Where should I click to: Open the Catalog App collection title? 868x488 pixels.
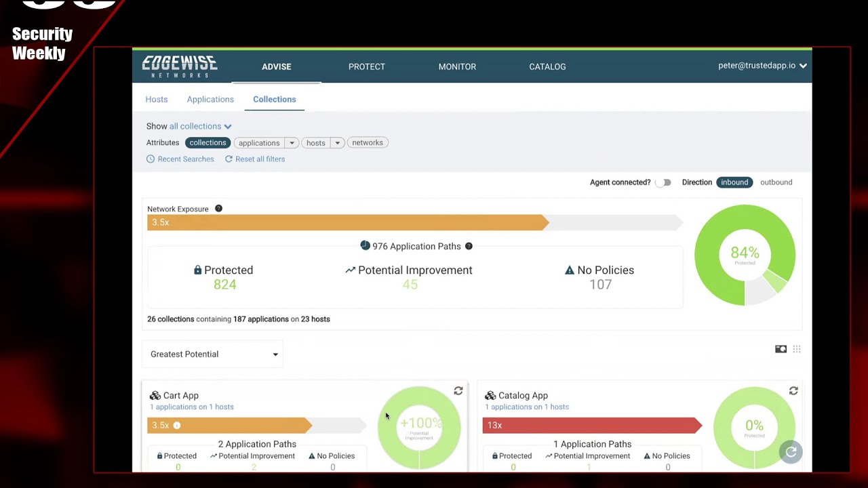(523, 395)
